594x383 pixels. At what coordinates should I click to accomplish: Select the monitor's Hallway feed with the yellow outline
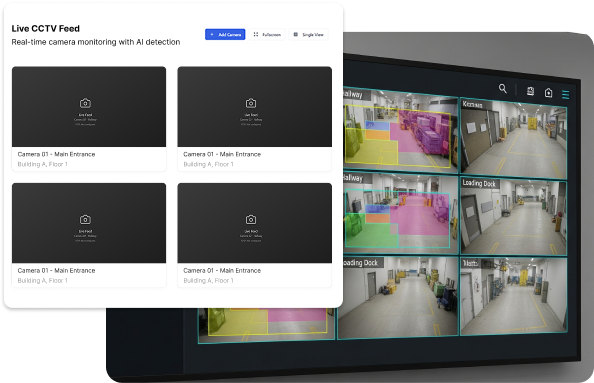tap(400, 130)
